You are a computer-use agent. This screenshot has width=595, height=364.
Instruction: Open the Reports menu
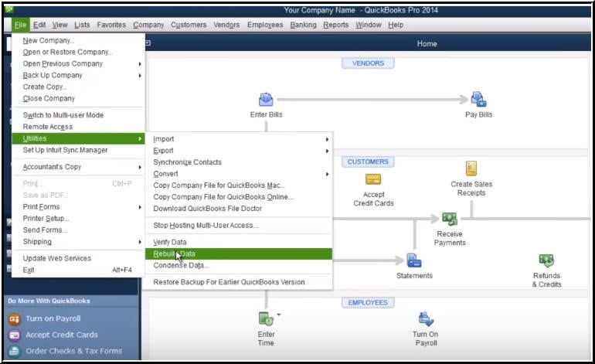pos(336,25)
